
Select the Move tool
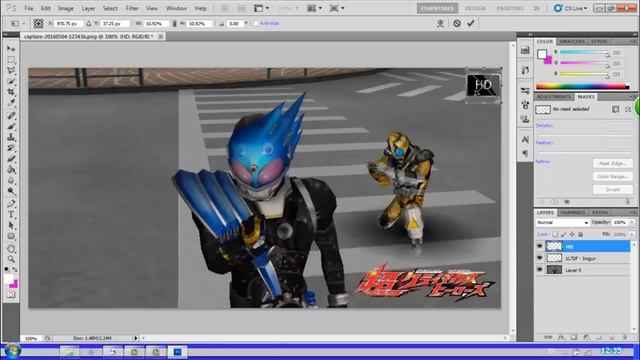11,49
